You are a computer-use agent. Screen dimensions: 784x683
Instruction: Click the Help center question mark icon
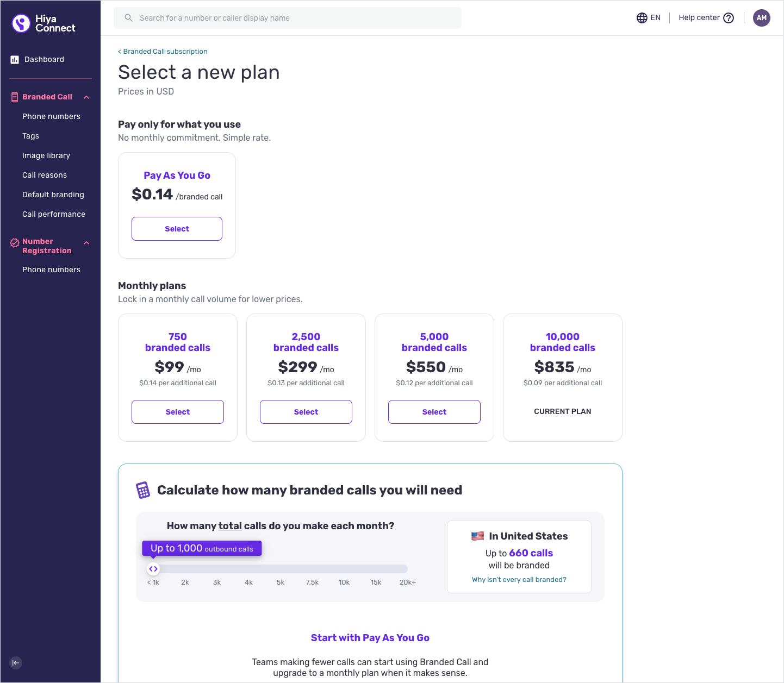coord(729,18)
